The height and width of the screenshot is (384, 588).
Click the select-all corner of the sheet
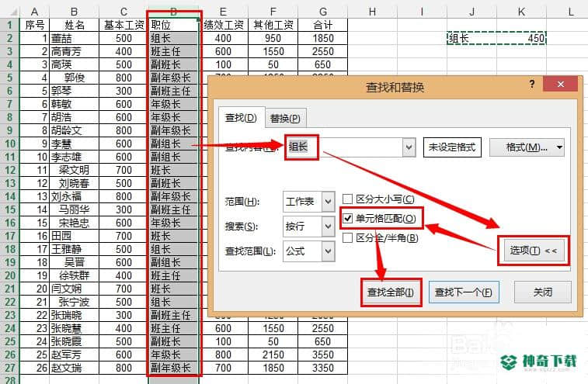tap(9, 12)
